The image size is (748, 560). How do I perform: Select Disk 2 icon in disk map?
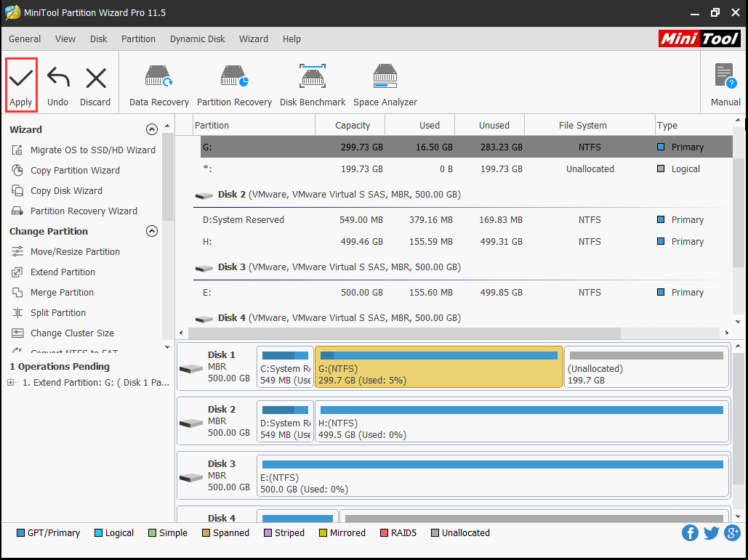[x=190, y=423]
